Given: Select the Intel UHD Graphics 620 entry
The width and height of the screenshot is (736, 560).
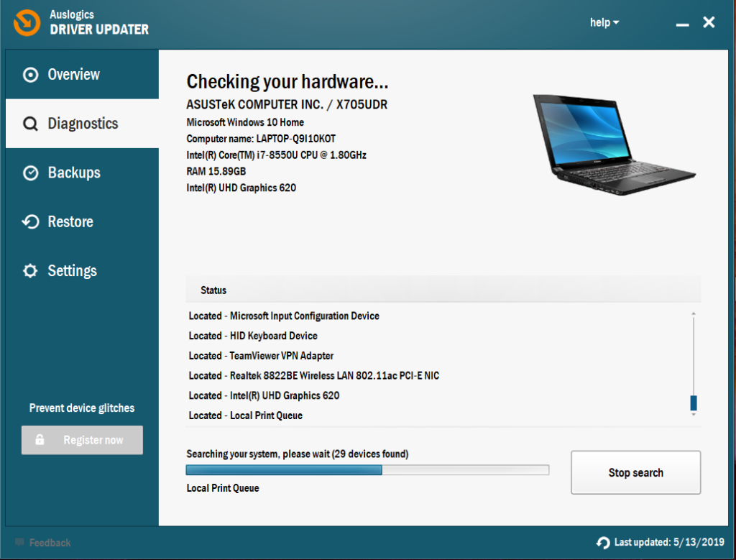Looking at the screenshot, I should pos(264,395).
